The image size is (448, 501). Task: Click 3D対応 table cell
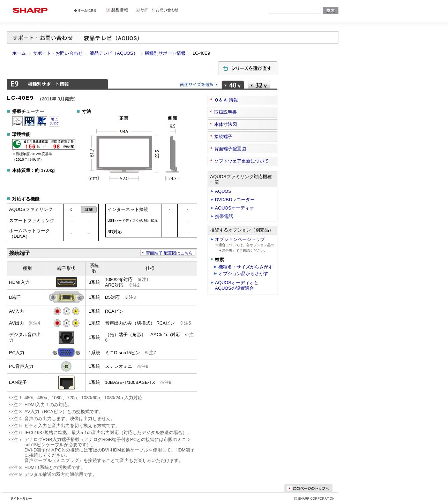coord(134,232)
